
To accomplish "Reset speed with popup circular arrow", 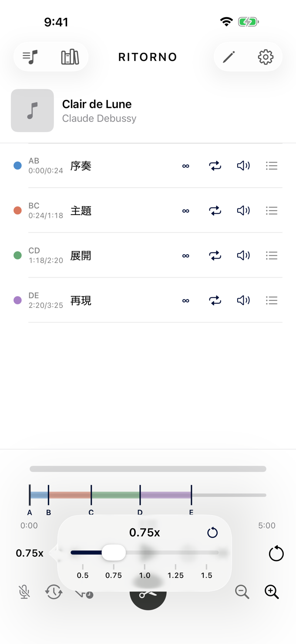I will click(x=212, y=532).
